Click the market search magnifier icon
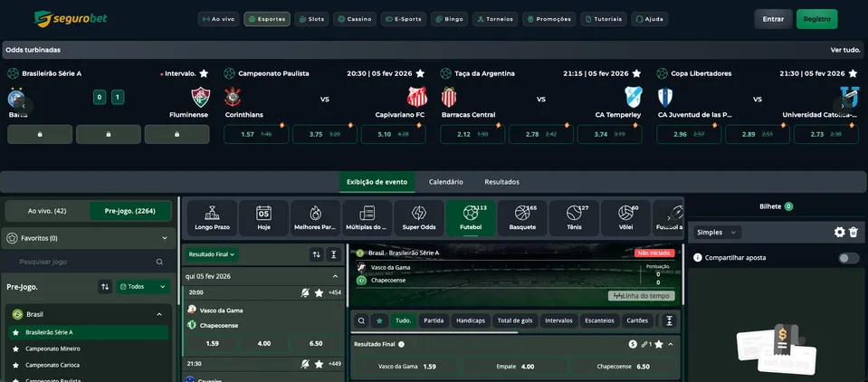This screenshot has height=382, width=868. pyautogui.click(x=361, y=320)
